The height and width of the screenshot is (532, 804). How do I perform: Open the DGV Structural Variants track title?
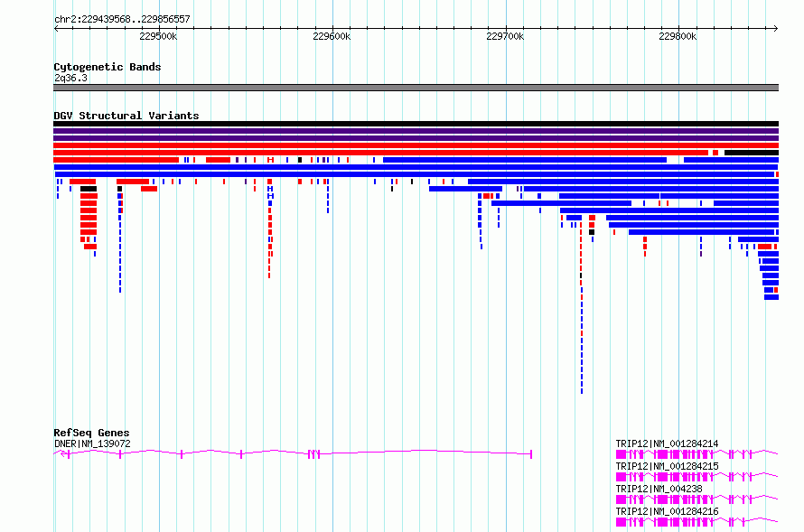tap(126, 116)
